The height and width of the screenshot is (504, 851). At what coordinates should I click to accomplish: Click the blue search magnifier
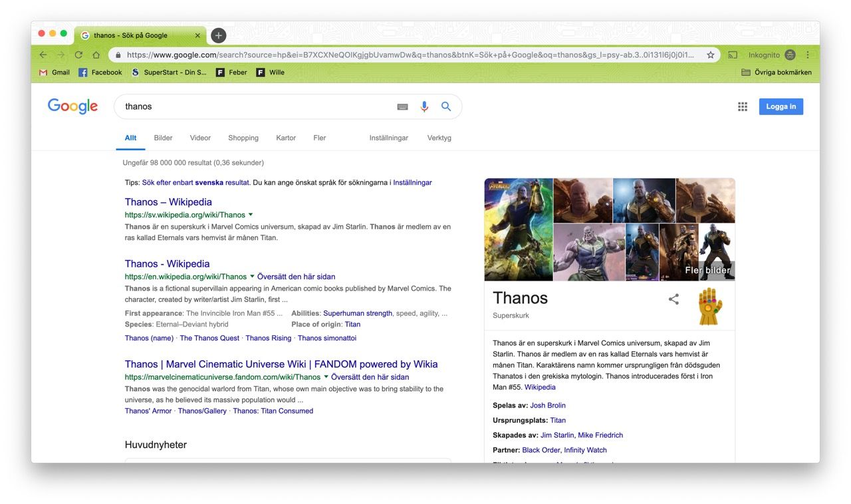pyautogui.click(x=446, y=106)
